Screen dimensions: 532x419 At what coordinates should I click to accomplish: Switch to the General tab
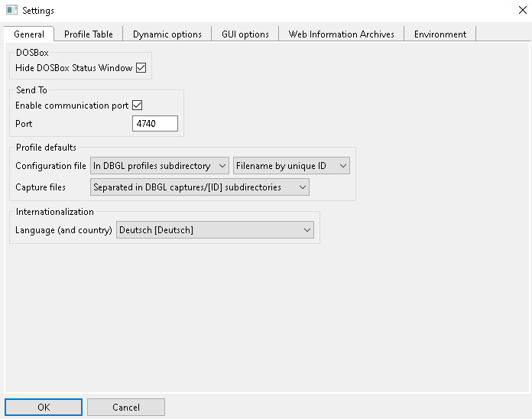click(29, 34)
